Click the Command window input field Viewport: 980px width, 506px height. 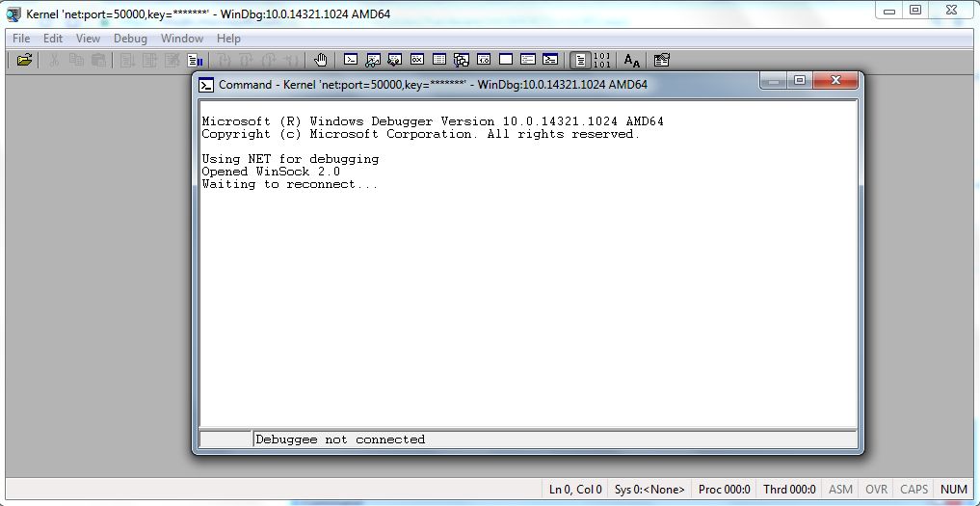click(555, 439)
